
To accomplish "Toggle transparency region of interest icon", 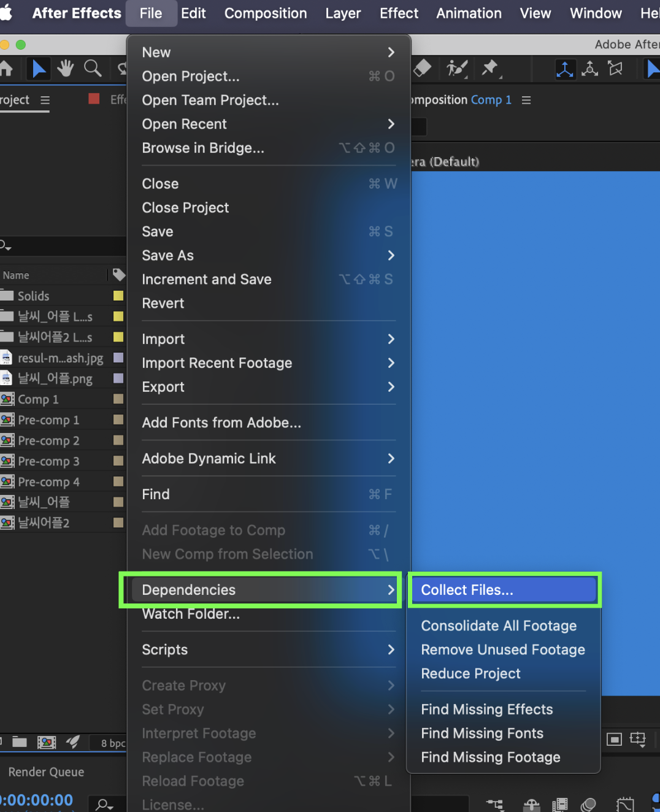I will [614, 740].
